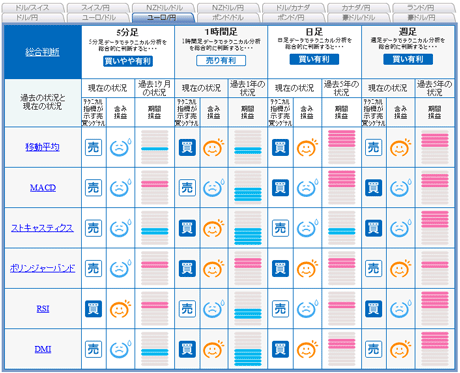Viewport: 460px width, 373px height.
Task: Click 過去1年 profit bar chart in ストキャスティクス row
Action: pyautogui.click(x=248, y=228)
